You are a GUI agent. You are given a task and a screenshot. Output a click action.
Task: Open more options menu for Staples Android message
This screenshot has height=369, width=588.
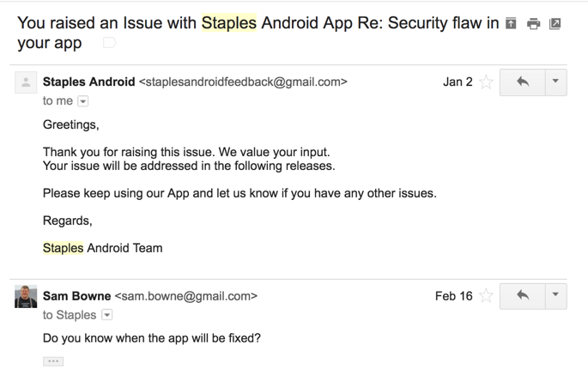[x=555, y=82]
